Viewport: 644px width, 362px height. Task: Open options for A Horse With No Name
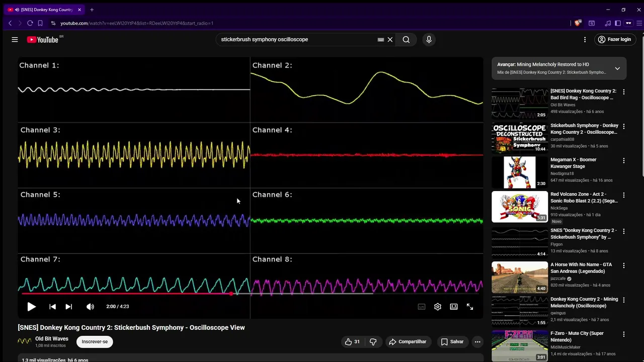[624, 265]
